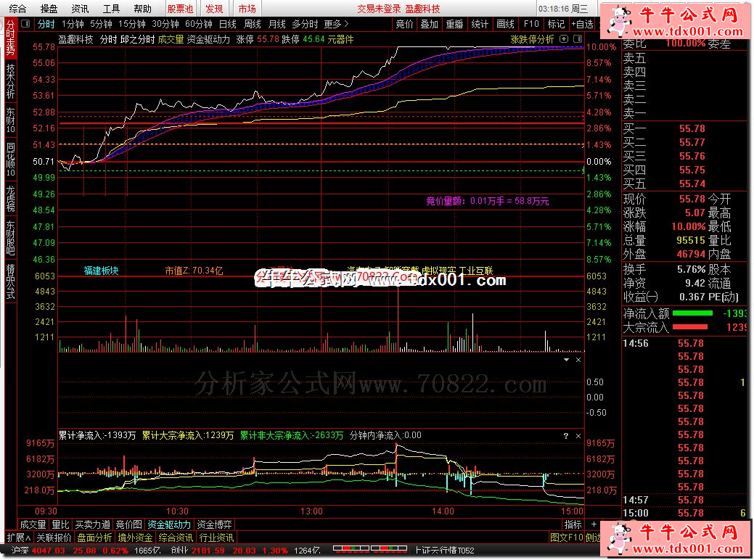Switch to the 15分钟 chart
The width and height of the screenshot is (754, 560).
pyautogui.click(x=132, y=23)
